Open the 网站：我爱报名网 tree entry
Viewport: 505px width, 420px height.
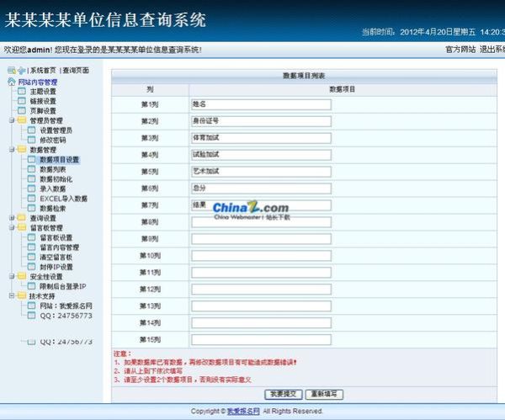(66, 306)
